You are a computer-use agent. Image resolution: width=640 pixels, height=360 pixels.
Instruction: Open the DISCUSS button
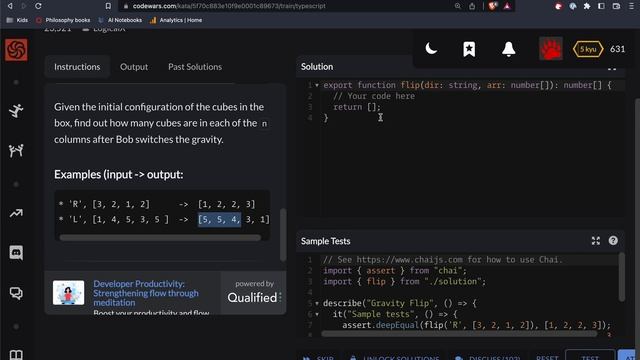tap(488, 357)
